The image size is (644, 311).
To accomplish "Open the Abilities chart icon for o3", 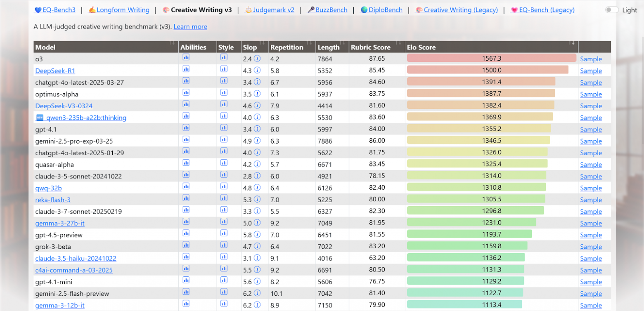I will [186, 57].
